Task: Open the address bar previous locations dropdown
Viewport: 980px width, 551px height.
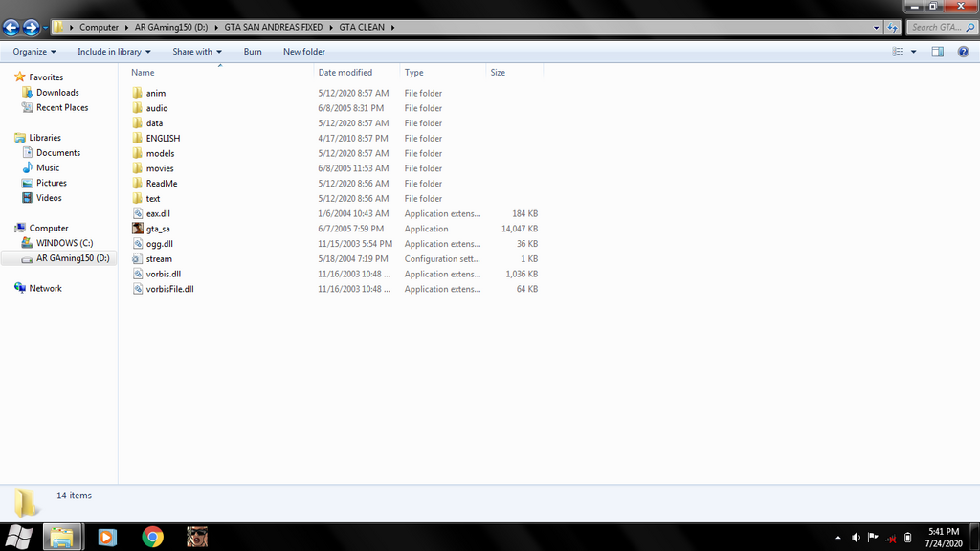Action: (876, 27)
